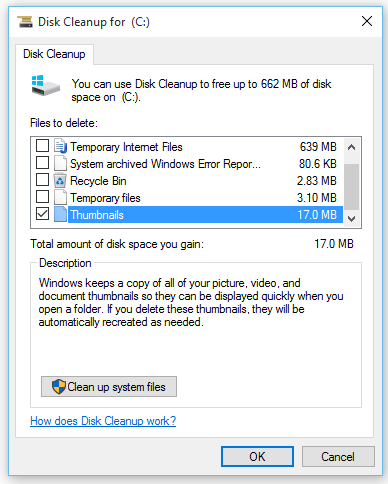Click the Temporary files page icon
The image size is (388, 484).
(x=60, y=197)
